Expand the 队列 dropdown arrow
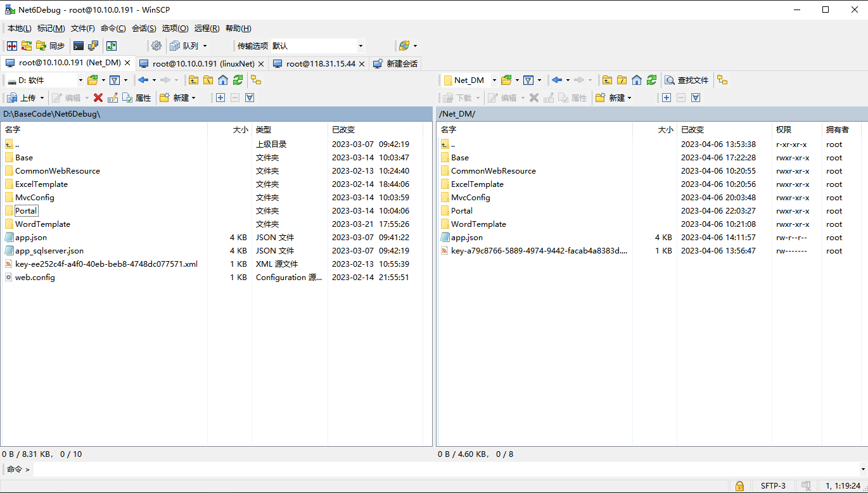Viewport: 868px width, 493px height. [205, 46]
